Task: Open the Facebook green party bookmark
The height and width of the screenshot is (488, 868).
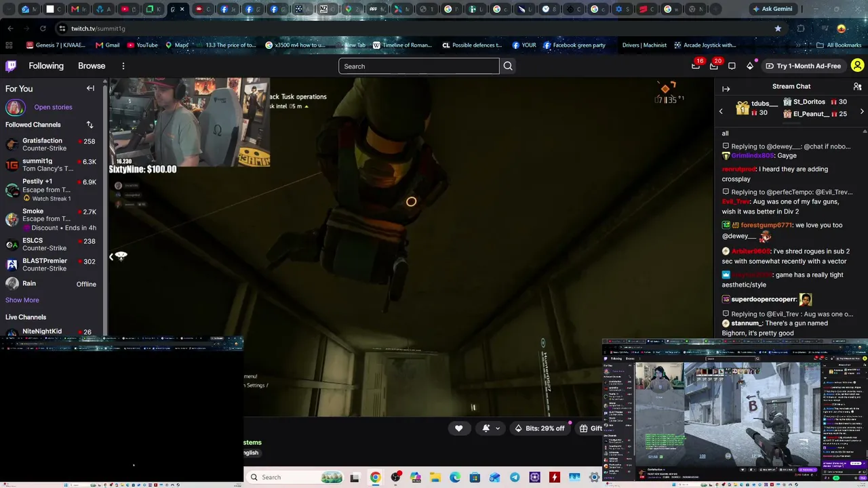Action: click(x=574, y=45)
